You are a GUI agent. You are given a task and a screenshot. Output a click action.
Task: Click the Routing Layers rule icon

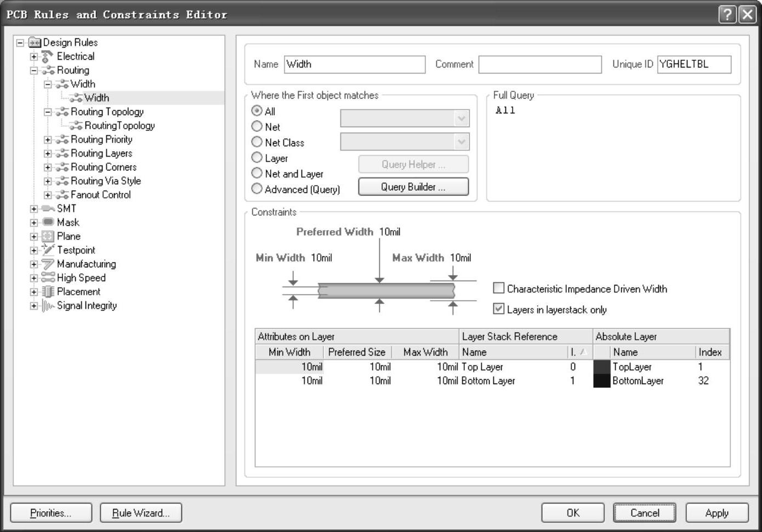tap(62, 153)
